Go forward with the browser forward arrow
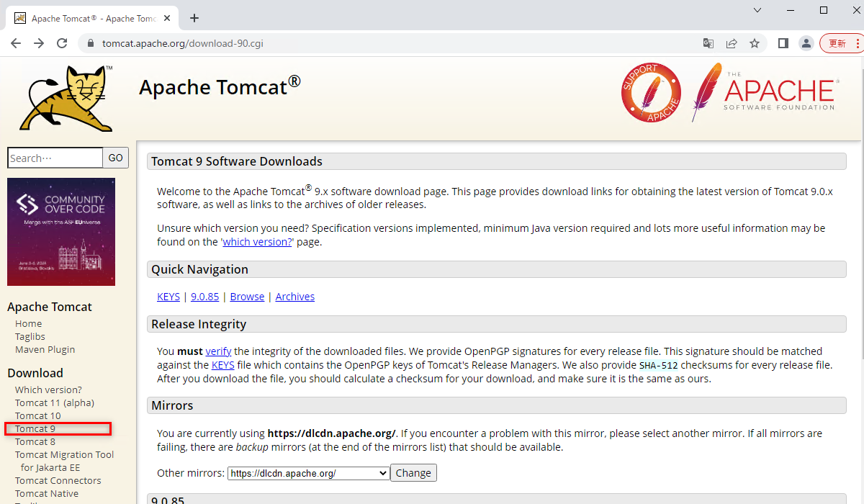Viewport: 864px width, 504px height. [39, 43]
